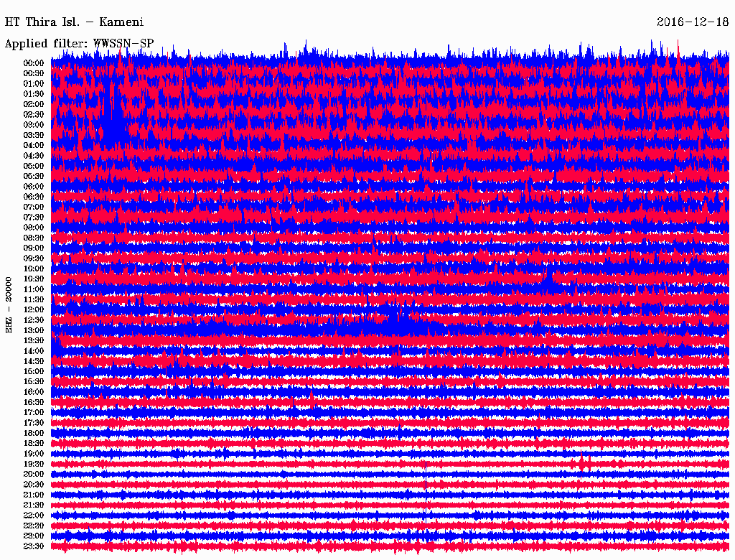This screenshot has width=735, height=560.
Task: Click the '11:00' time label
Action: point(34,289)
